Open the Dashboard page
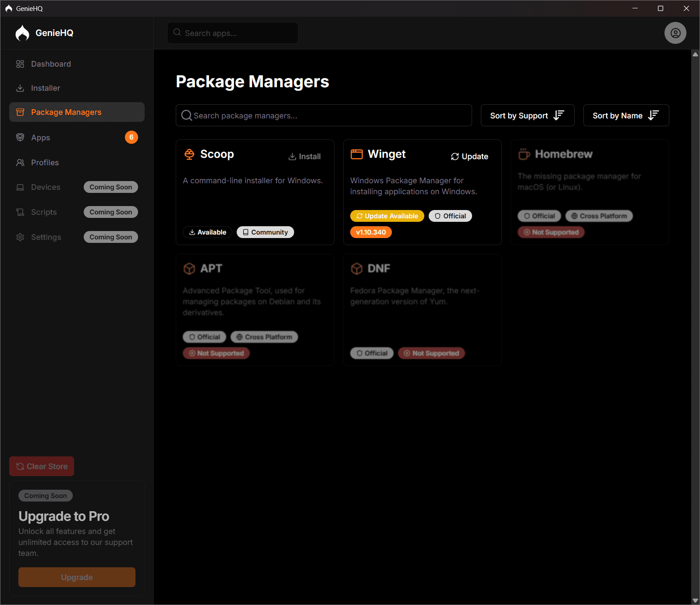The width and height of the screenshot is (700, 605). pyautogui.click(x=51, y=64)
